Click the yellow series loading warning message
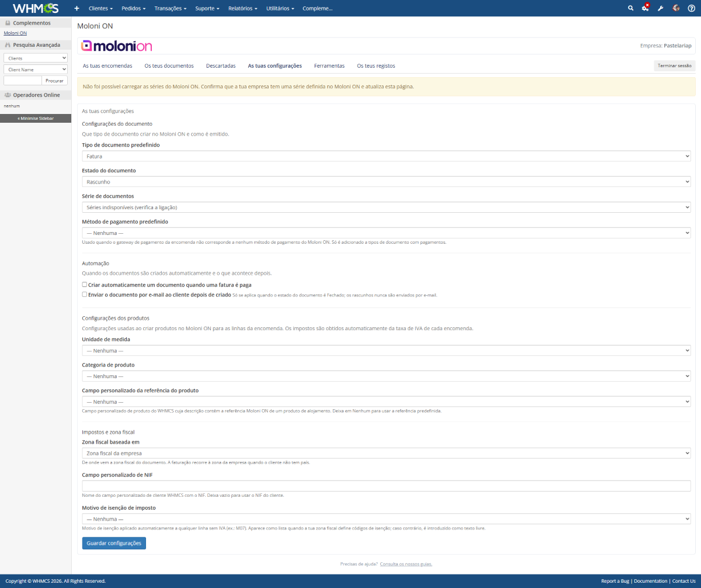The height and width of the screenshot is (588, 701). [386, 87]
